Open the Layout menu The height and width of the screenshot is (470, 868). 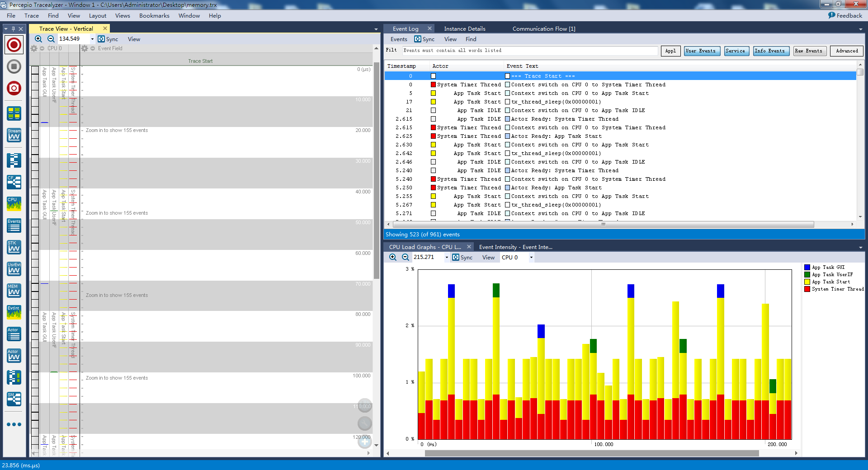(98, 15)
